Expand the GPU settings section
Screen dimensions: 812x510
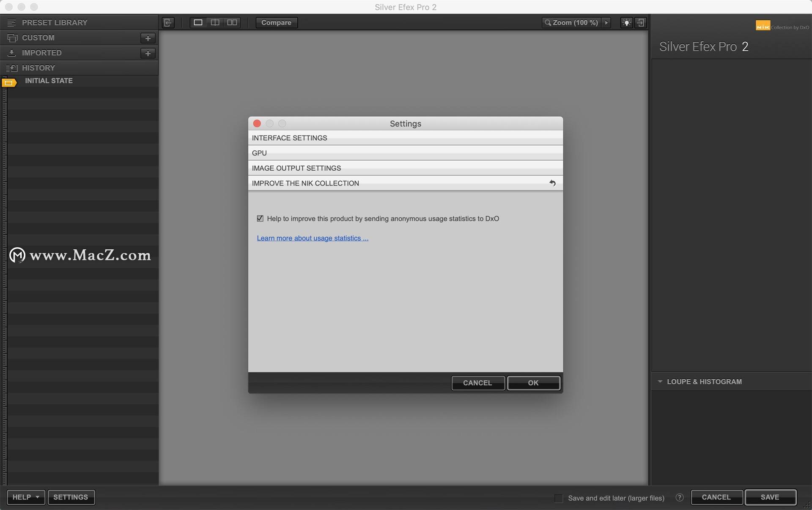tap(405, 153)
